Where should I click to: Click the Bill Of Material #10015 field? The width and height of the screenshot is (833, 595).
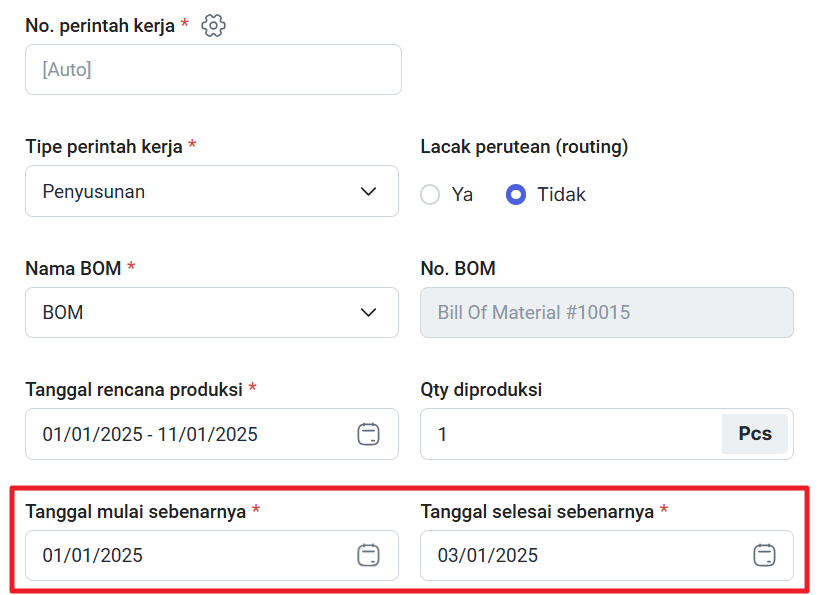607,312
